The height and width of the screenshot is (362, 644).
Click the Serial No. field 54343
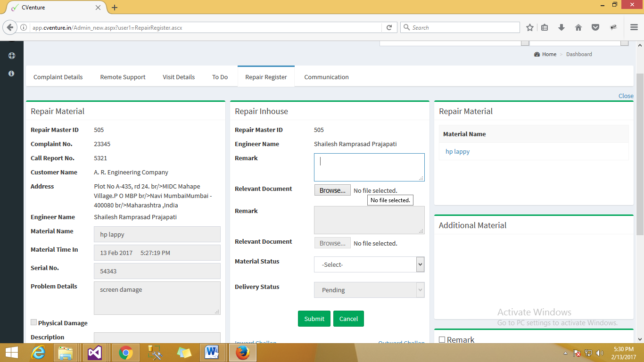click(x=157, y=271)
